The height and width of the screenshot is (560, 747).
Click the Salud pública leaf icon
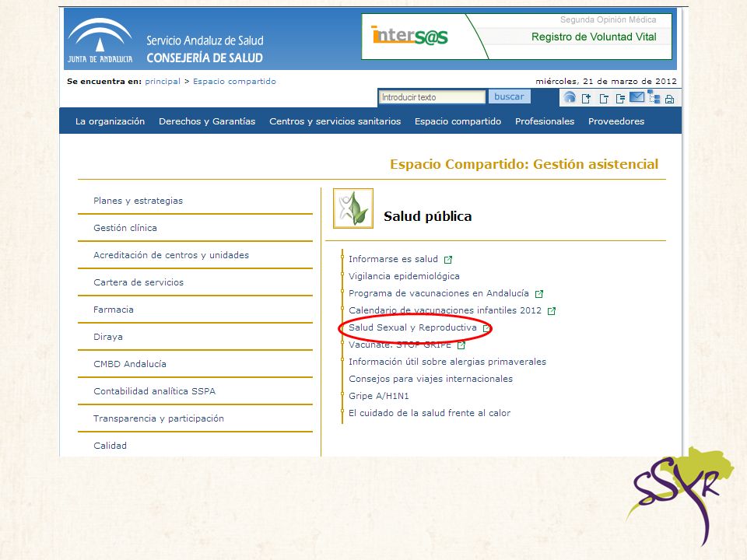pos(353,208)
